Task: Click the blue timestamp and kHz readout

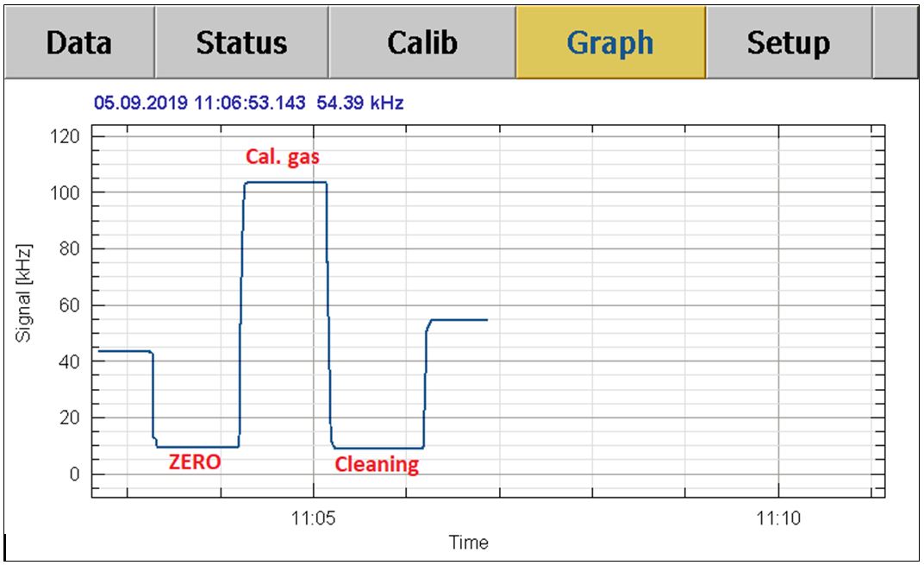Action: [x=248, y=104]
